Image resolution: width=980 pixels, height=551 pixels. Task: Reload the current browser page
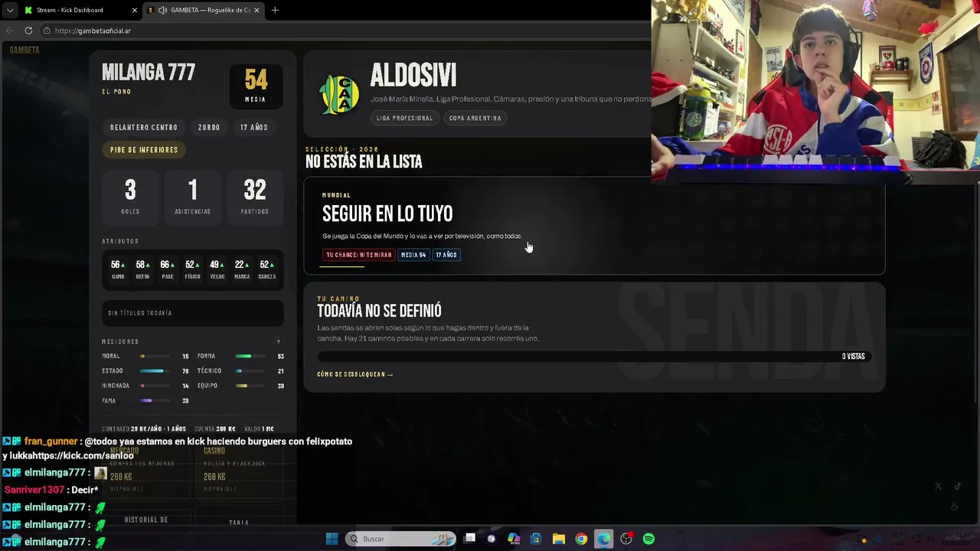pos(28,31)
